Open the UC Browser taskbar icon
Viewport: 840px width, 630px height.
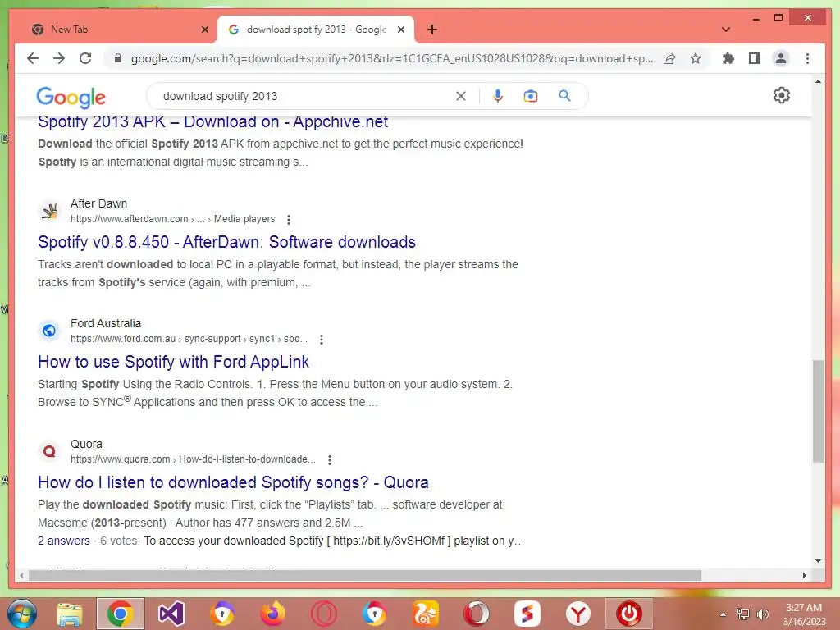coord(426,614)
